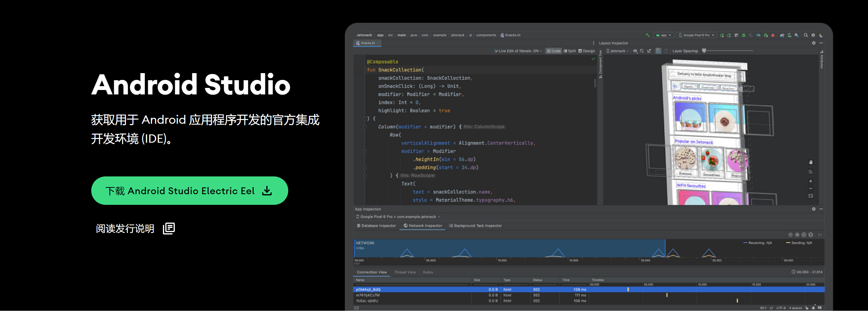Viewport: 868px width, 312px height.
Task: Open the Device Manager icon
Action: point(789,35)
